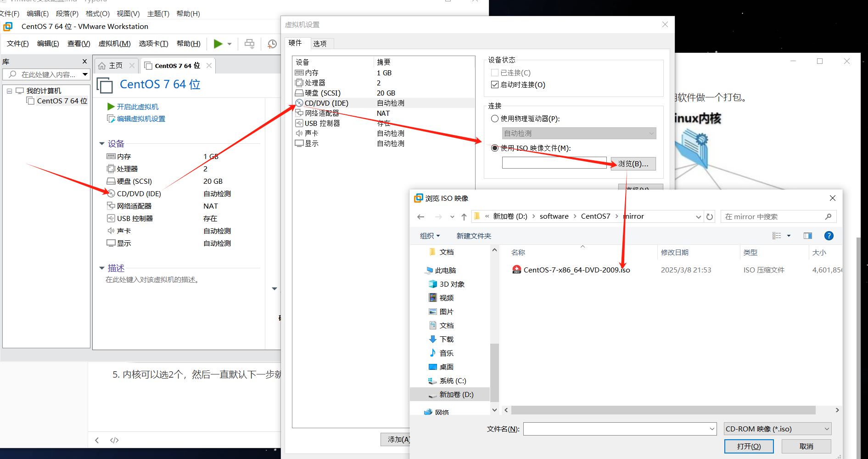Click the USB controller icon in VM summary

[111, 218]
